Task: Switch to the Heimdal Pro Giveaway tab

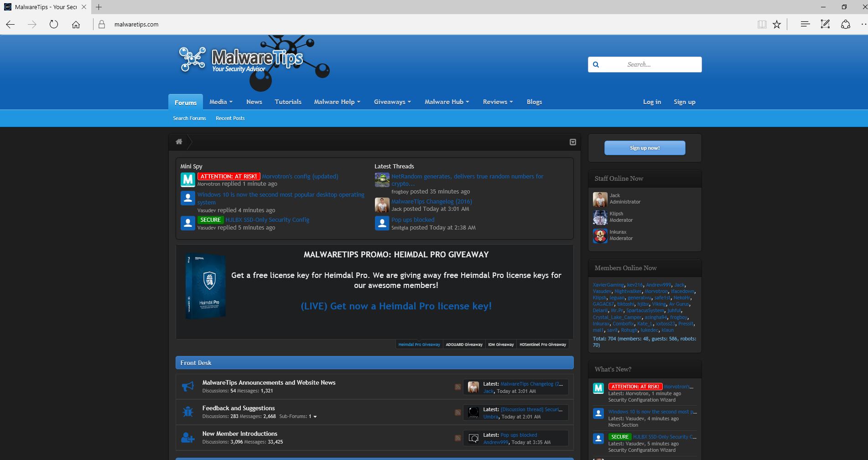Action: click(x=419, y=345)
